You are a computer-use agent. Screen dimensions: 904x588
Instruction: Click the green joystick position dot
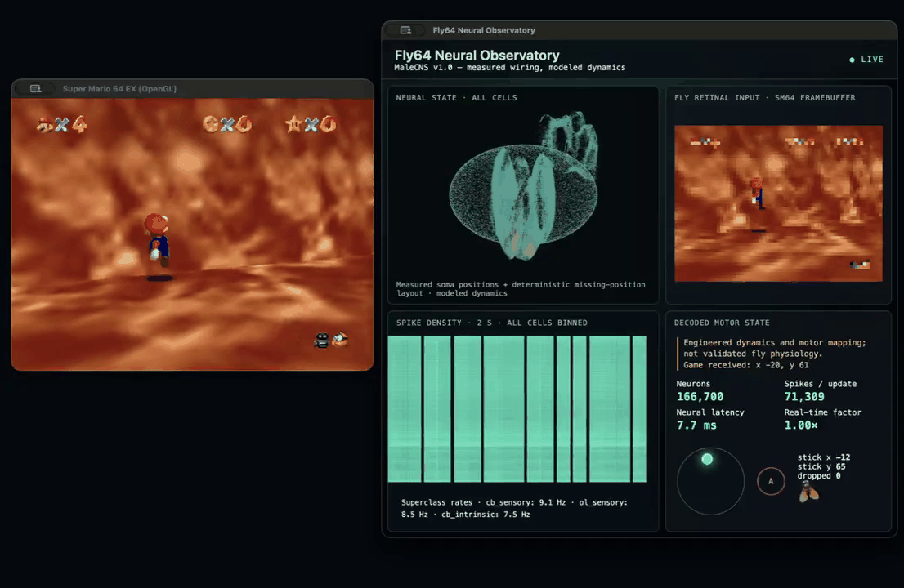[x=707, y=459]
